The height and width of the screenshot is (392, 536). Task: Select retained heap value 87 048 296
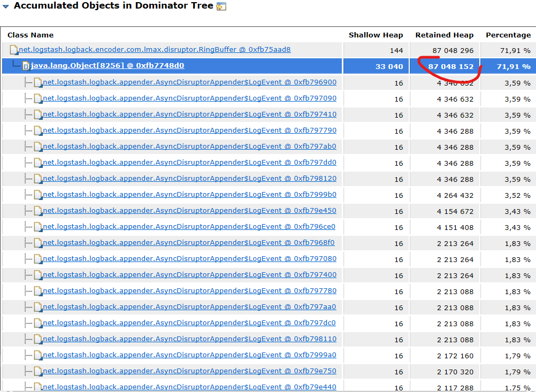453,51
